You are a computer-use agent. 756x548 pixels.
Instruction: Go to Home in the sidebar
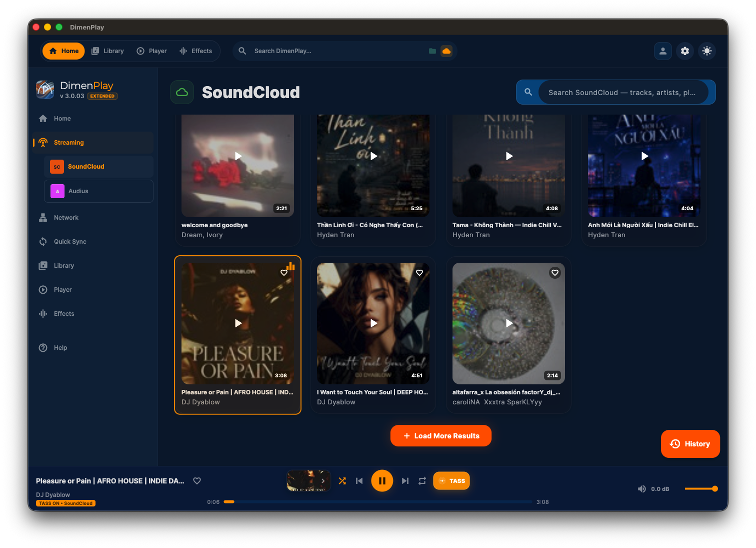tap(93, 119)
